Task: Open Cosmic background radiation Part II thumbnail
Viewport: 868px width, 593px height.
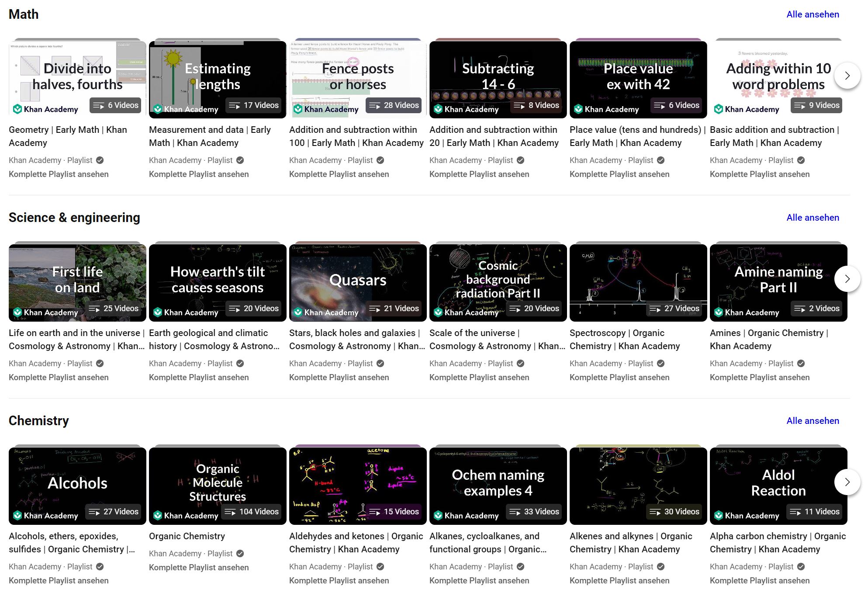Action: 498,283
